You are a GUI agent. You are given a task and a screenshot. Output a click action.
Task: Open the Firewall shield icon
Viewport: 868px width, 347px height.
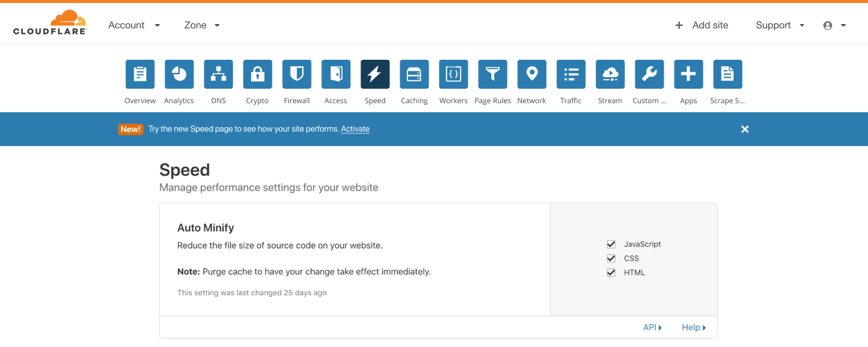pyautogui.click(x=297, y=74)
